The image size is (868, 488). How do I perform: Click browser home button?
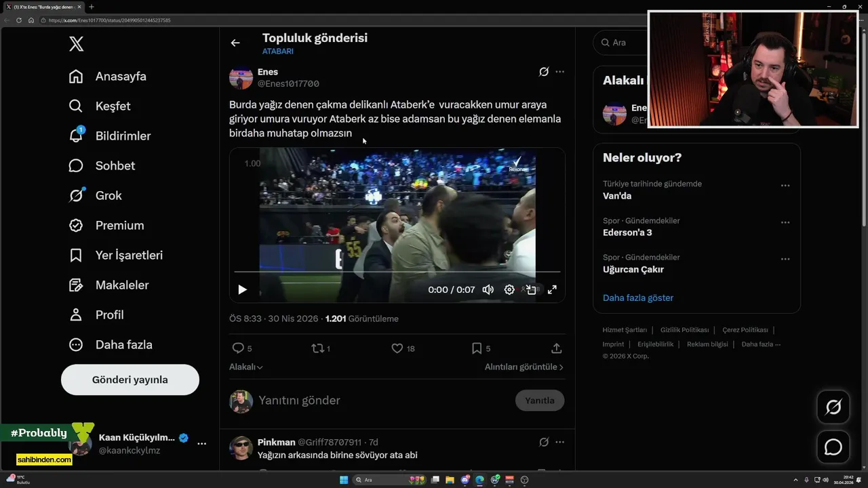[31, 20]
